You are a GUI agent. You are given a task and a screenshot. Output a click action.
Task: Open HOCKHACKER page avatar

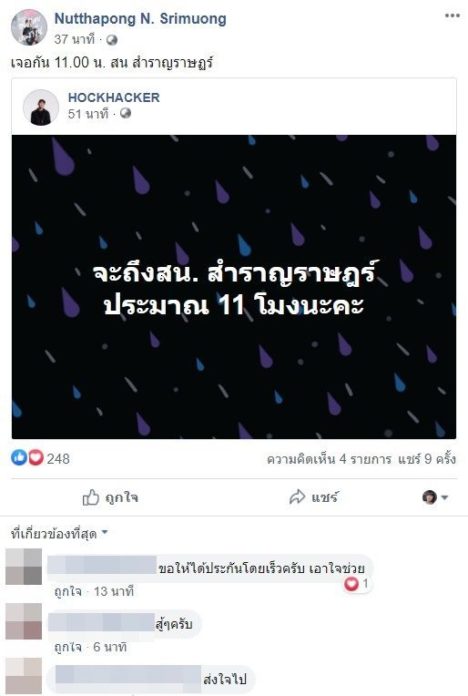pos(41,107)
